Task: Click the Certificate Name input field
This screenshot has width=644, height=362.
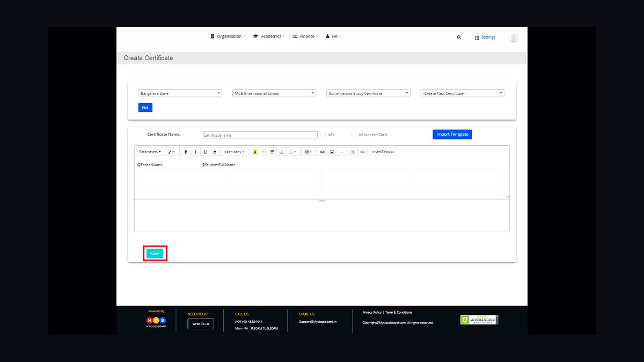Action: point(260,135)
